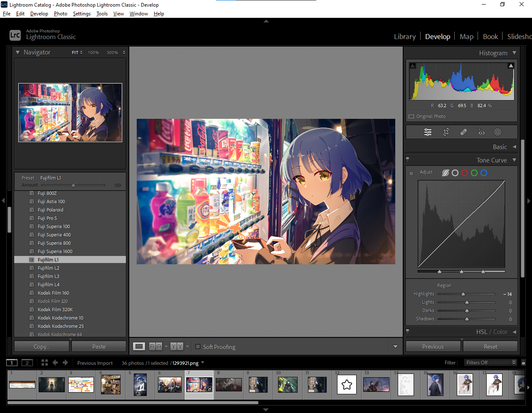Screen dimensions: 532x413
Task: Select main window display button 1
Action: pos(12,363)
